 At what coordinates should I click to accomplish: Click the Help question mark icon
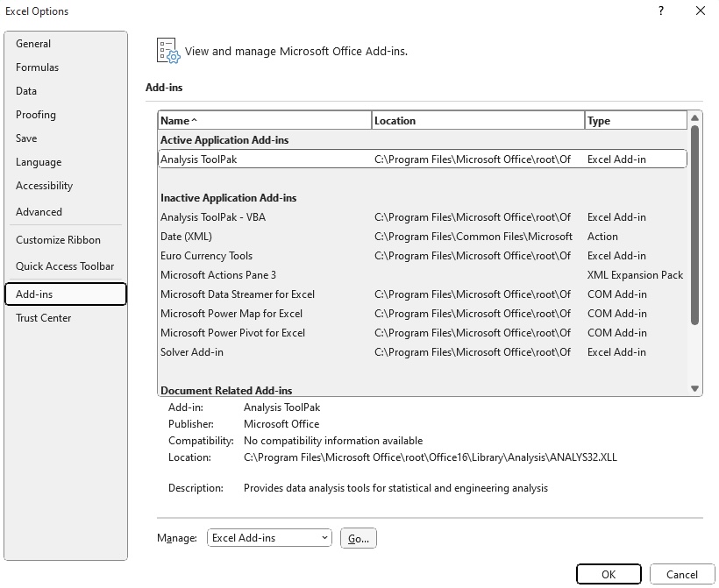[x=661, y=11]
